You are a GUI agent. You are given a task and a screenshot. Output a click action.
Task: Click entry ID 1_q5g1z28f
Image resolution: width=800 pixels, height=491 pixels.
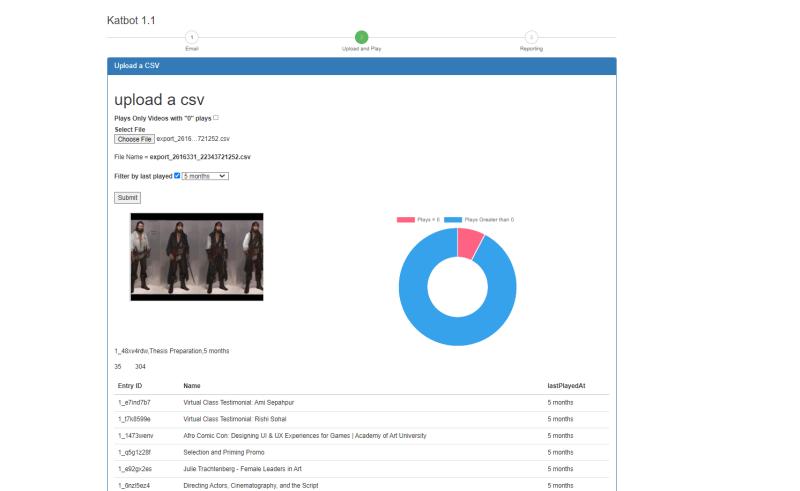pos(135,452)
